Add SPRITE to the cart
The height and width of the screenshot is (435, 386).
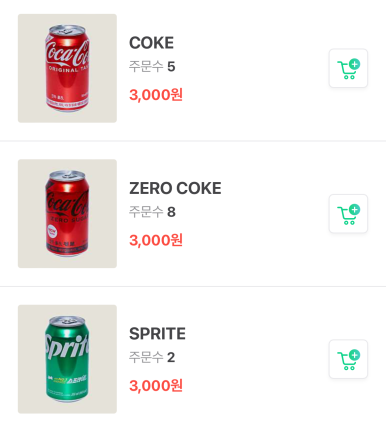[348, 359]
